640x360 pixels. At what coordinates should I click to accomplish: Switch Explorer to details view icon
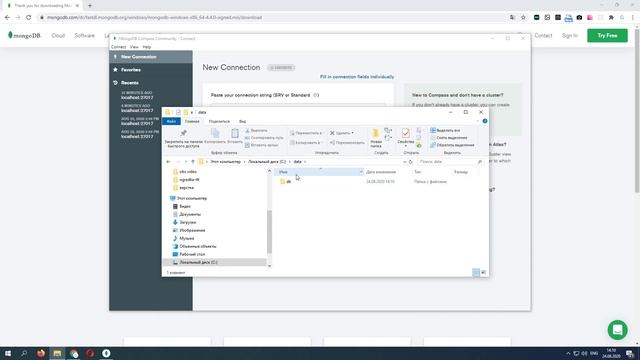point(476,272)
